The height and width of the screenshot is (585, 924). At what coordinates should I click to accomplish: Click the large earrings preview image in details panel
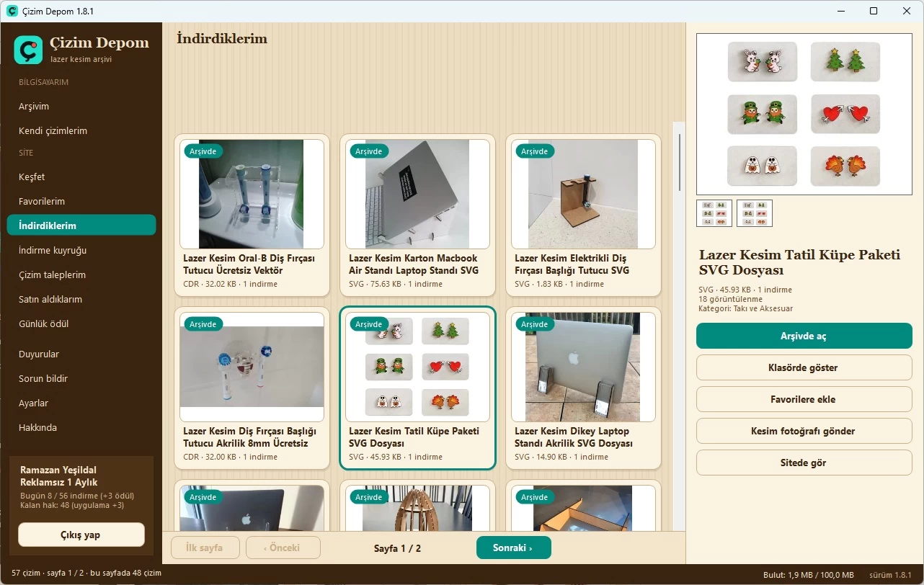(x=804, y=114)
